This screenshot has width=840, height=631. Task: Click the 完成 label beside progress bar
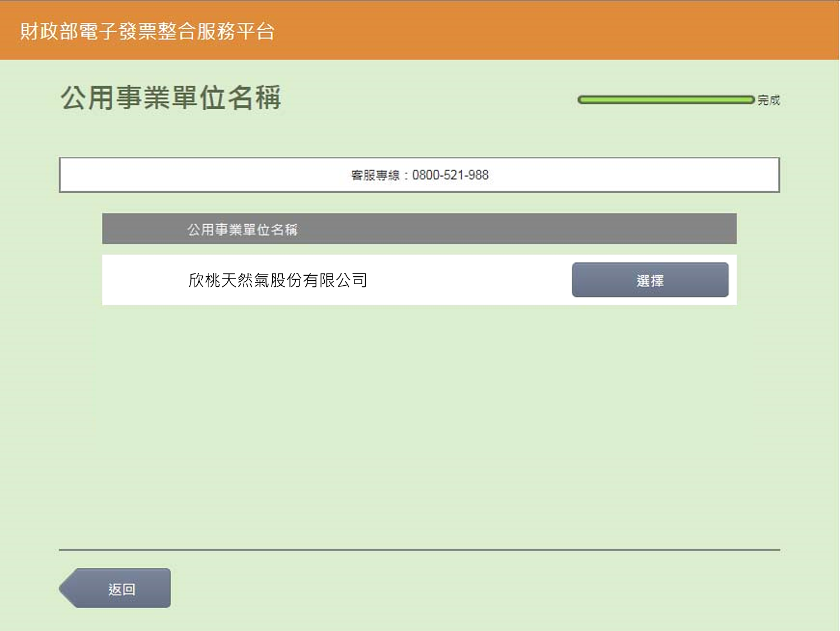click(x=768, y=100)
